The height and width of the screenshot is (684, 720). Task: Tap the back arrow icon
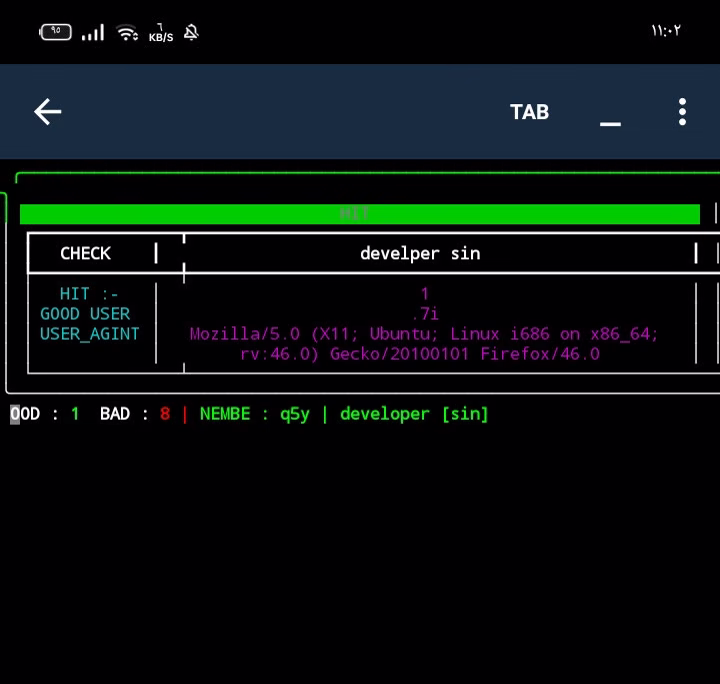pyautogui.click(x=48, y=112)
